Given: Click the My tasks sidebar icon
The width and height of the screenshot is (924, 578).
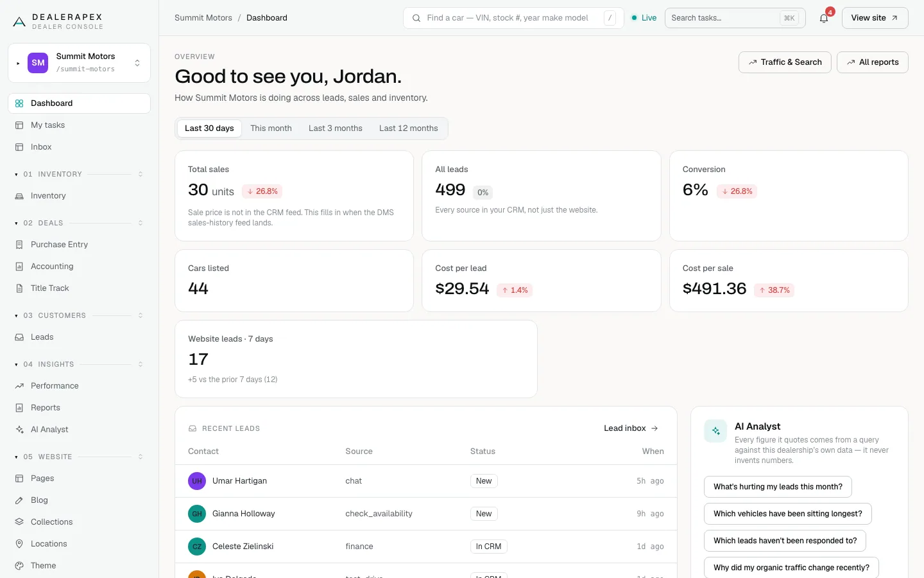Looking at the screenshot, I should click(x=19, y=125).
